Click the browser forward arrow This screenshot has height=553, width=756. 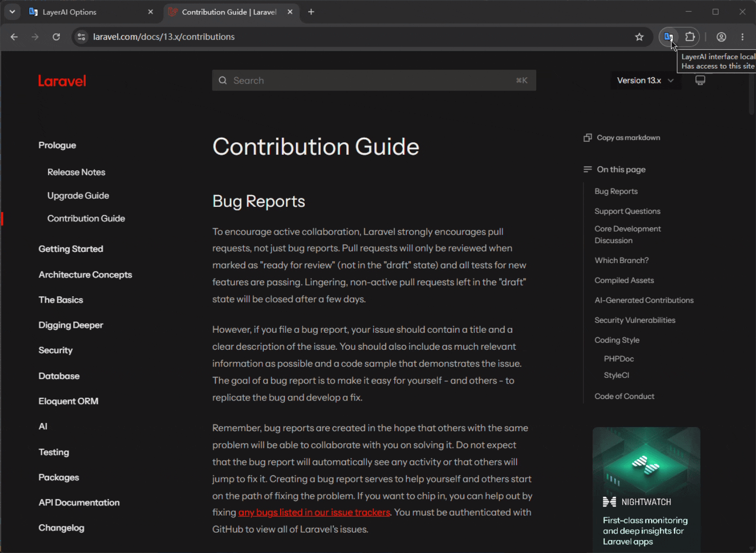35,37
